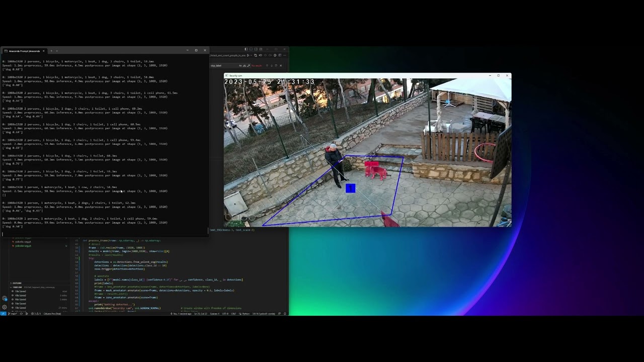644x362 pixels.
Task: Minimize the Anaconda Prompt window
Action: (x=187, y=50)
